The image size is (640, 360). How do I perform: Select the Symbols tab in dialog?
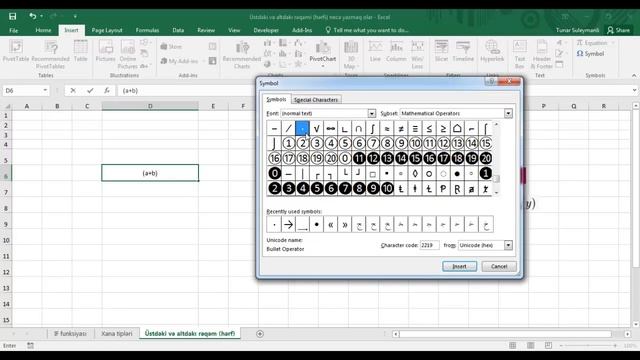[x=276, y=99]
